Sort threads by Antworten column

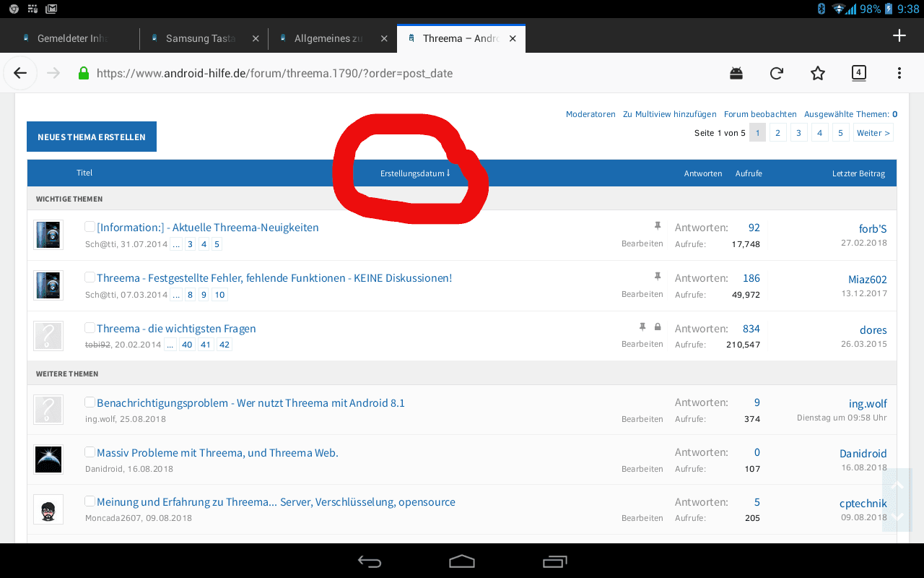(703, 173)
